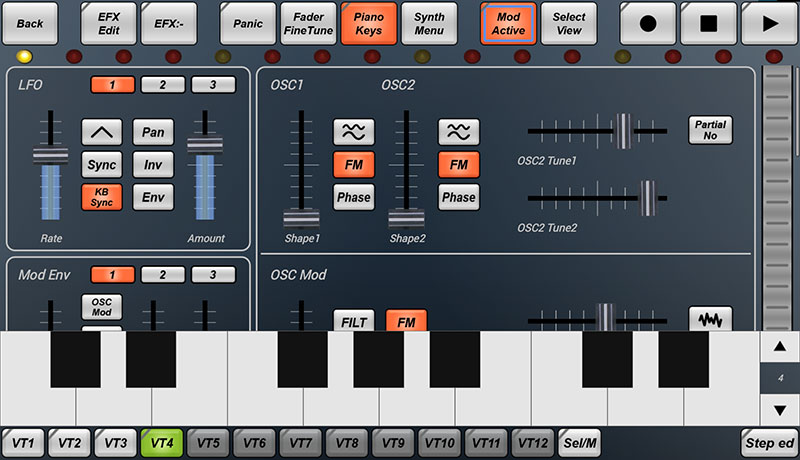Toggle LFO Env button

[x=153, y=197]
